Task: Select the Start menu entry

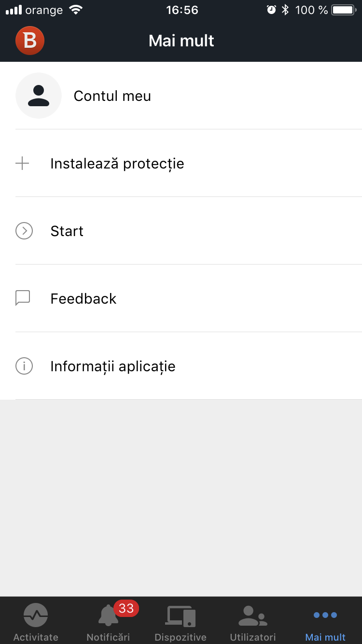Action: click(67, 231)
